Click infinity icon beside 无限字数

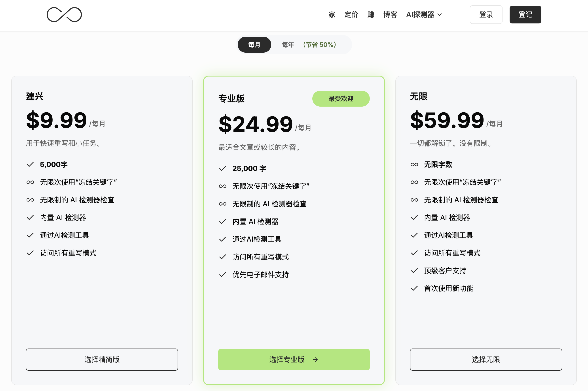(414, 165)
